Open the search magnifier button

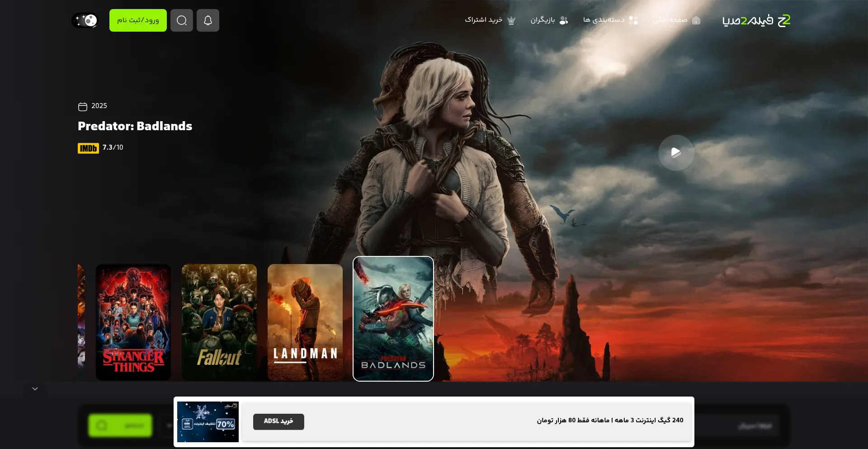click(x=182, y=20)
